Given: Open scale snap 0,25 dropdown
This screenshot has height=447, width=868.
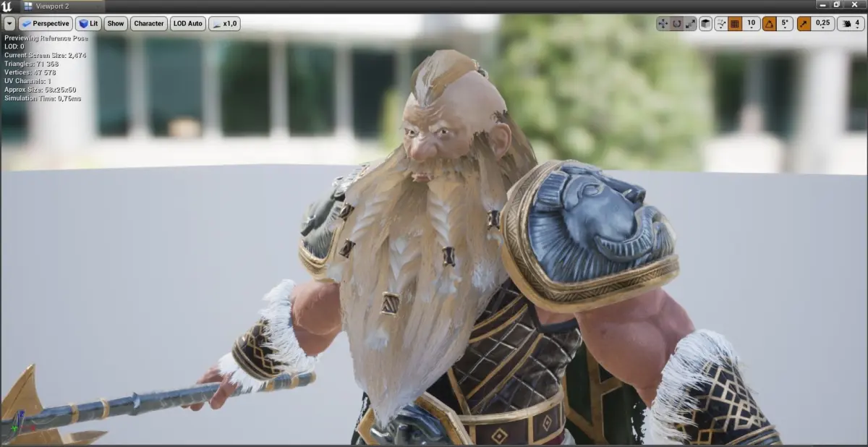Looking at the screenshot, I should point(823,24).
